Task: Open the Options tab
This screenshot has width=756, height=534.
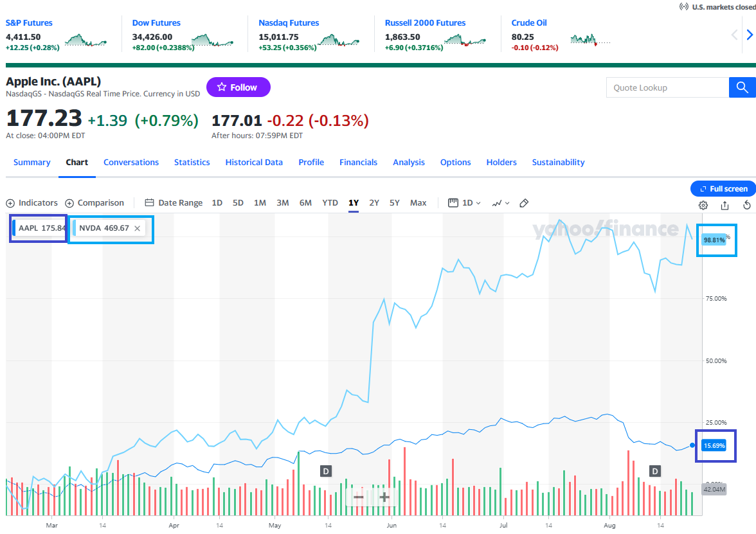Action: click(x=455, y=163)
